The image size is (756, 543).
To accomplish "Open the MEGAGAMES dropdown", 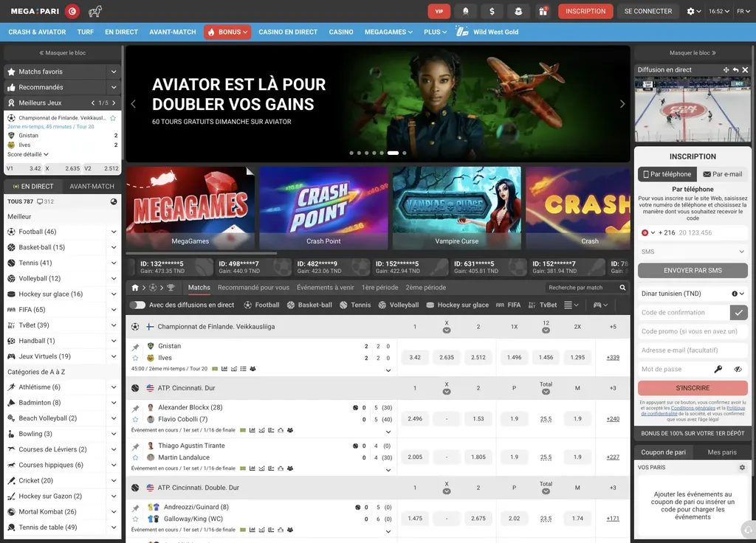I will pos(388,32).
